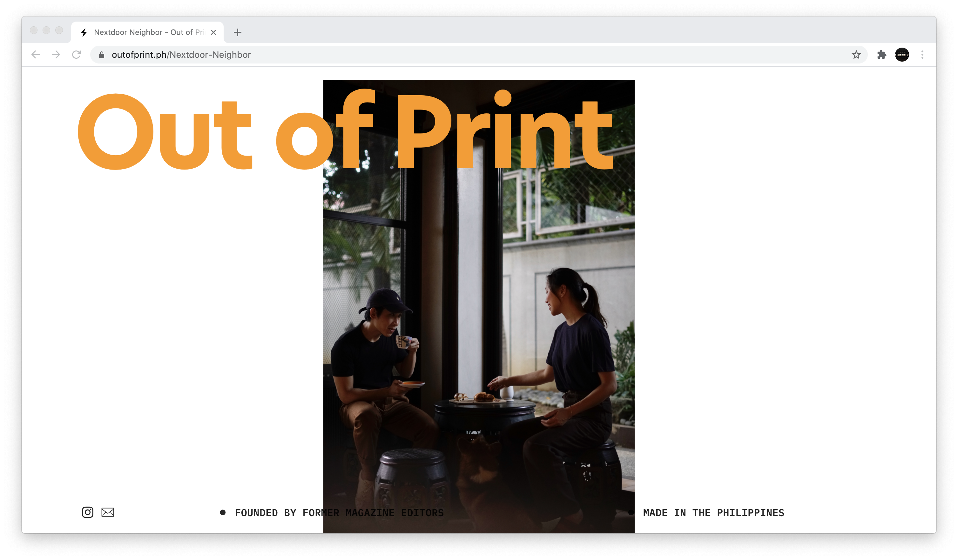Open a new browser tab
Image resolution: width=958 pixels, height=560 pixels.
pyautogui.click(x=238, y=33)
